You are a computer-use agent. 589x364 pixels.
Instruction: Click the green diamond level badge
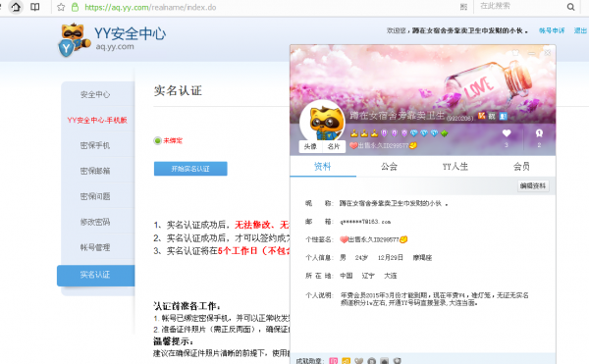coord(445,133)
